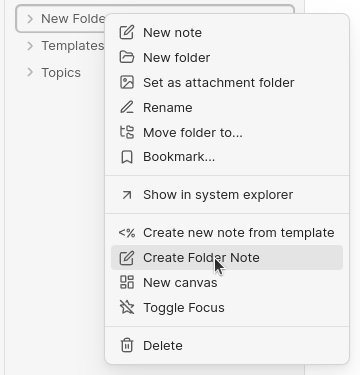Image resolution: width=360 pixels, height=375 pixels.
Task: Click the templater '<%' icon
Action: pyautogui.click(x=127, y=233)
